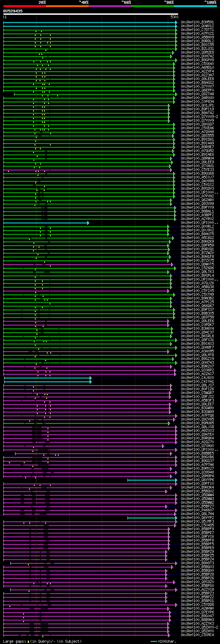This screenshot has height=644, width=220.
Task: Select the UniRef100_C0P834 entry
Action: click(197, 102)
